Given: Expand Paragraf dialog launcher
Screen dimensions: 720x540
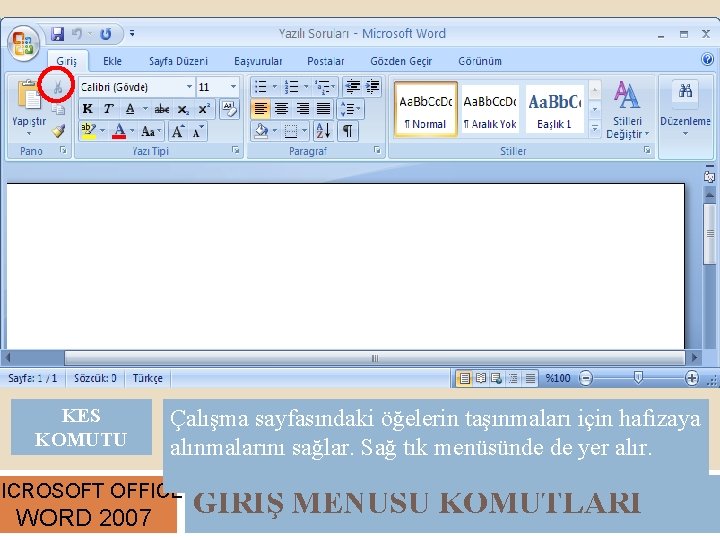Looking at the screenshot, I should pos(377,150).
